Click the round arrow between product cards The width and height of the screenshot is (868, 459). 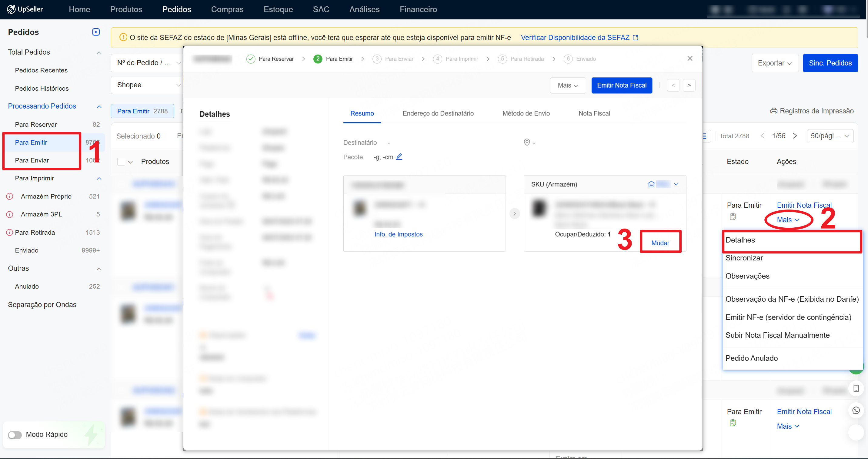click(x=515, y=213)
